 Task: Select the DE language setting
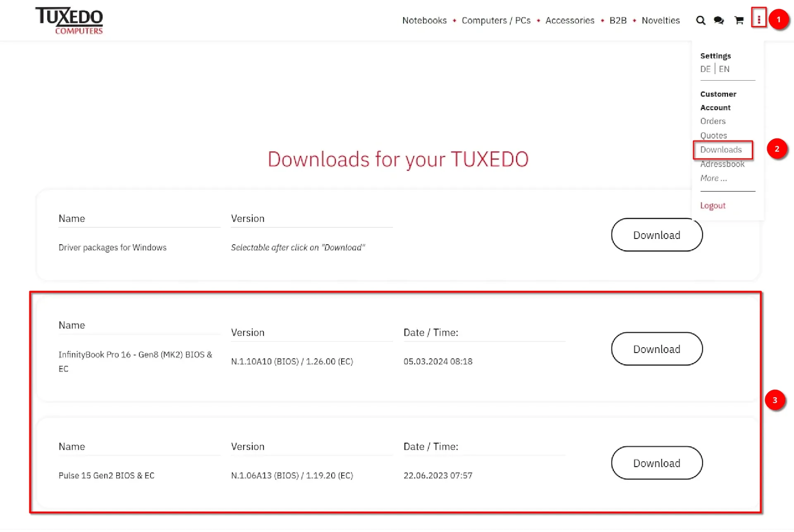point(706,69)
